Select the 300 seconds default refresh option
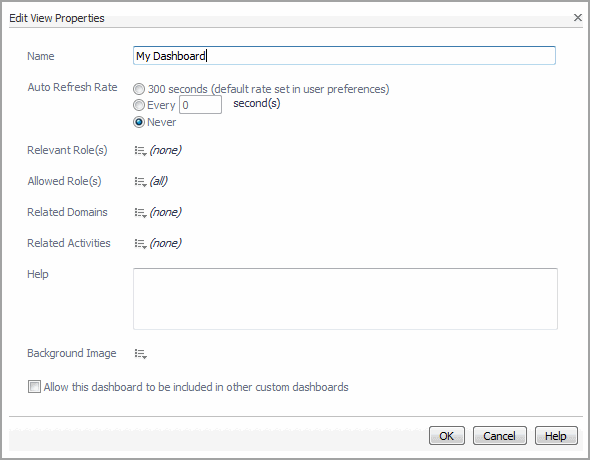Viewport: 590px width, 460px height. 139,89
